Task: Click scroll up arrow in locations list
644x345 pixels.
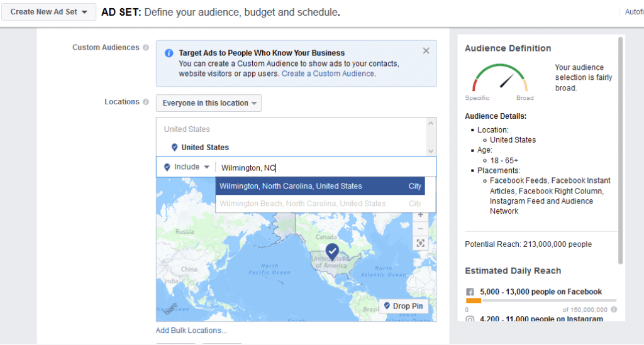Action: click(x=431, y=123)
